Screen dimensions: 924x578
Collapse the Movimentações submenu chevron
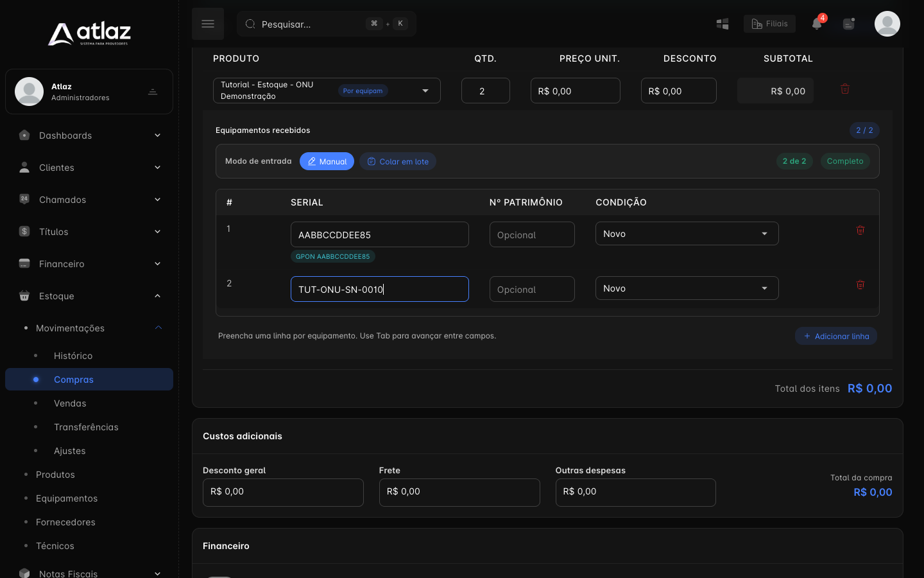coord(158,328)
